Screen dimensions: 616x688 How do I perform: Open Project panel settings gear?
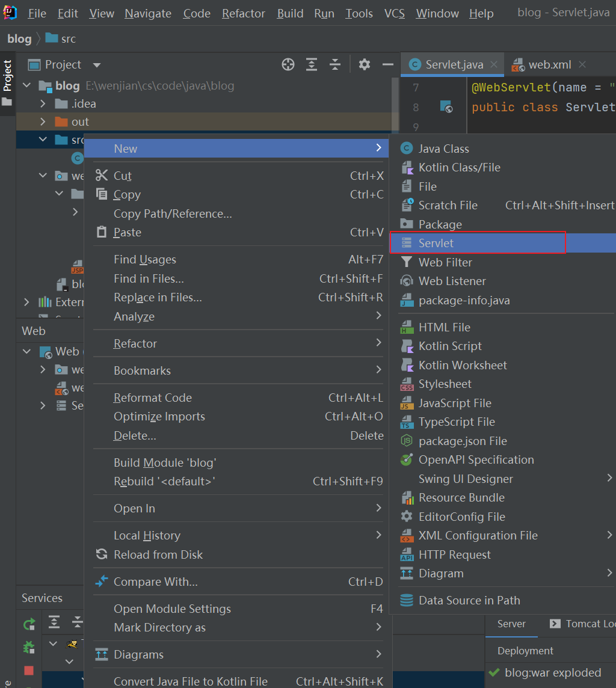click(364, 64)
